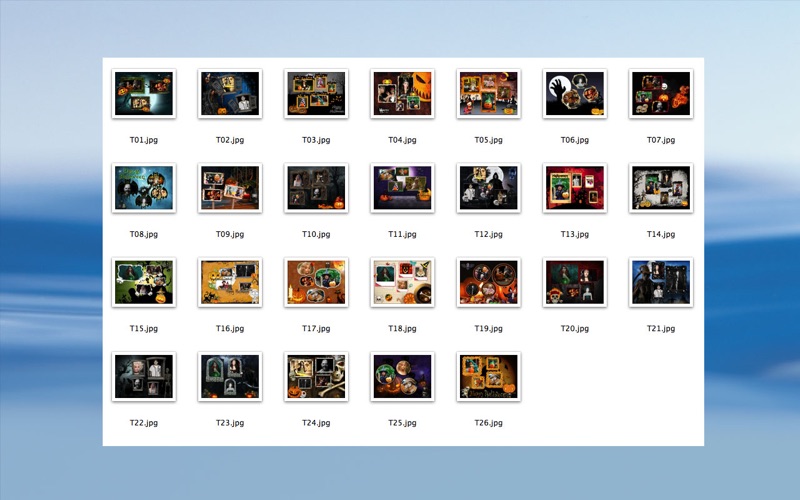Click the file name label T01.jpg
The width and height of the screenshot is (800, 500).
[x=144, y=140]
